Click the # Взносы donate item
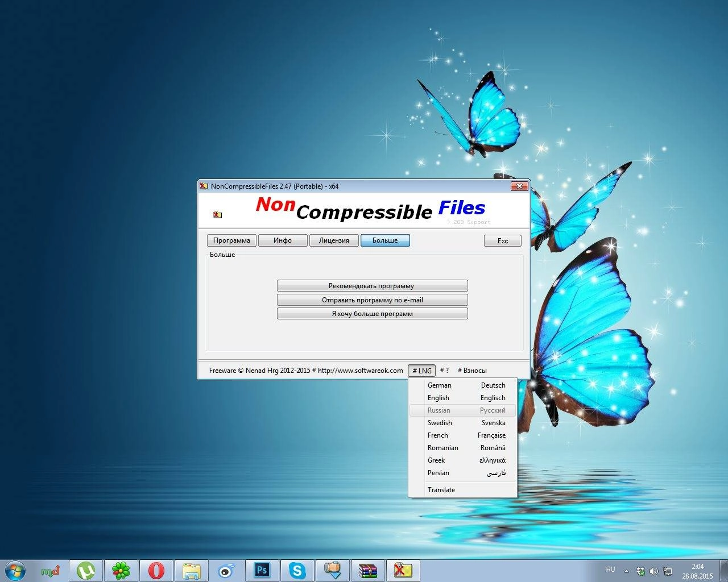Image resolution: width=728 pixels, height=582 pixels. [x=472, y=371]
